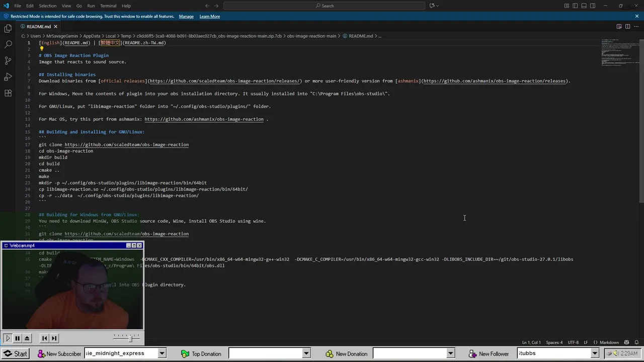The width and height of the screenshot is (644, 362).
Task: Open the Selection menu
Action: point(47,6)
